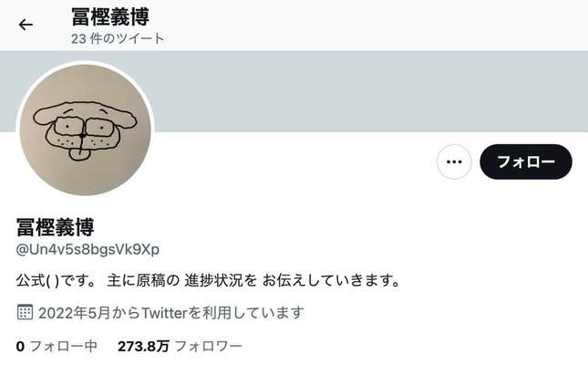Viewport: 588px width, 365px height.
Task: Click the bold 273.8万 follower number
Action: tap(144, 346)
